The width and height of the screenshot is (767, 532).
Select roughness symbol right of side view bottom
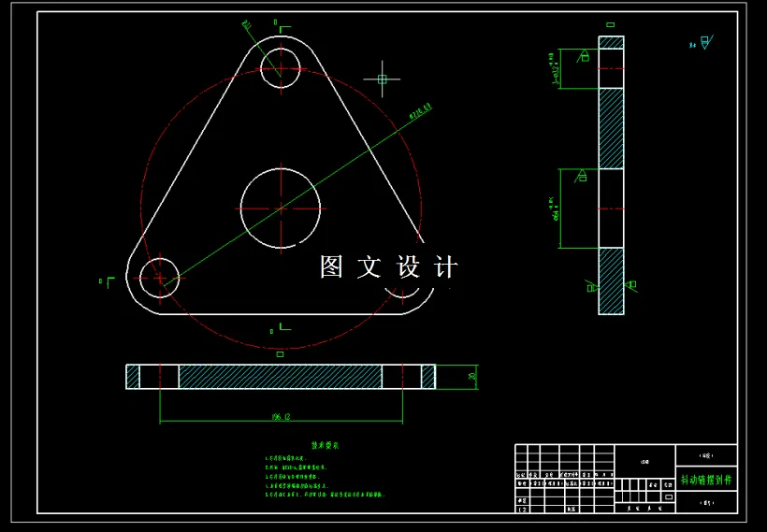tap(631, 285)
